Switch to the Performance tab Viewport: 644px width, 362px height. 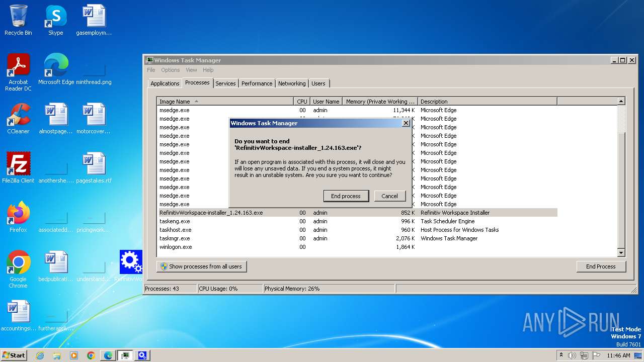pos(257,83)
